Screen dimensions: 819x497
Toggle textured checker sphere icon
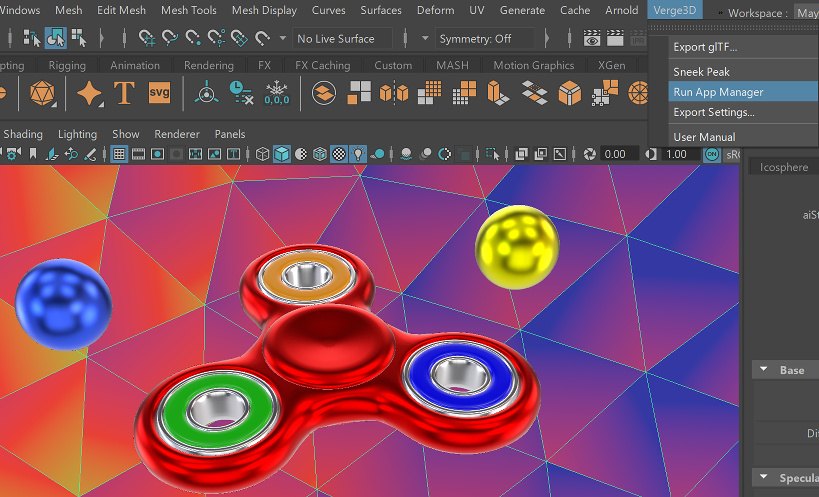coord(339,154)
